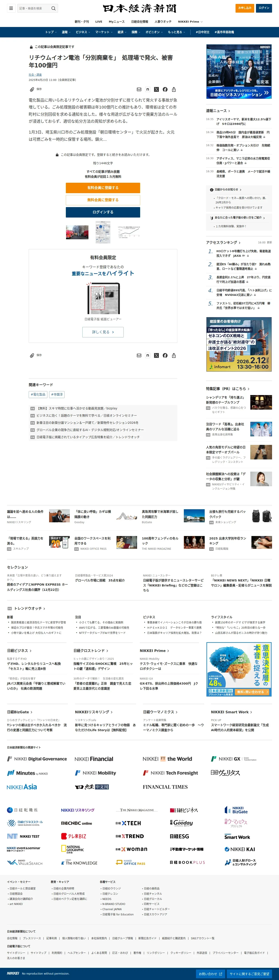This screenshot has height=980, width=279.
Task: Expand the マーケット navigation dropdown
Action: coord(104,32)
